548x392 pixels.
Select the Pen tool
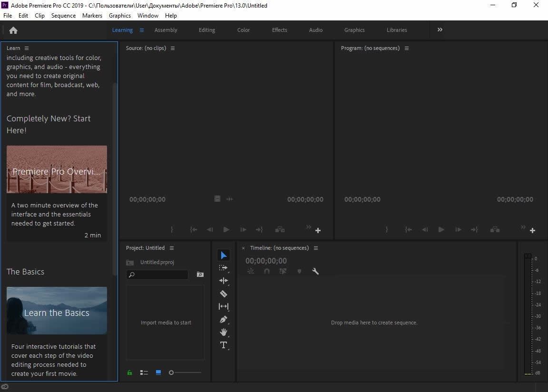pos(223,319)
